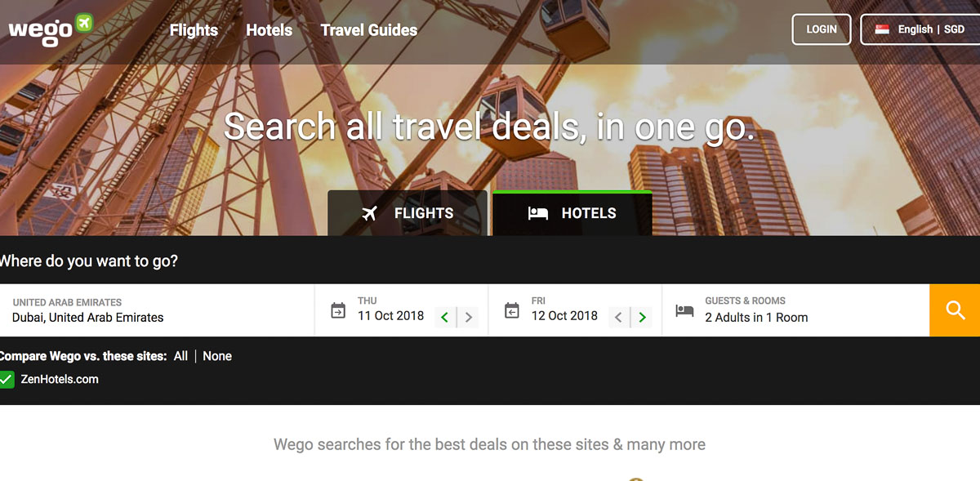Click the check-out calendar icon
The image size is (980, 481).
[x=512, y=310]
